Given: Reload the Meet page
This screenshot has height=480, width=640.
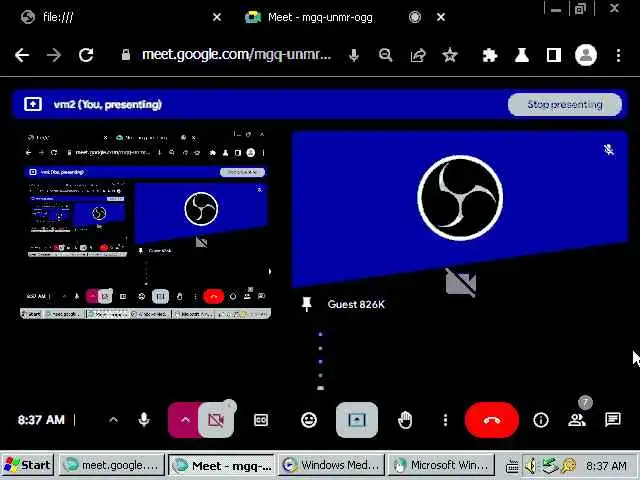Looking at the screenshot, I should click(x=86, y=55).
